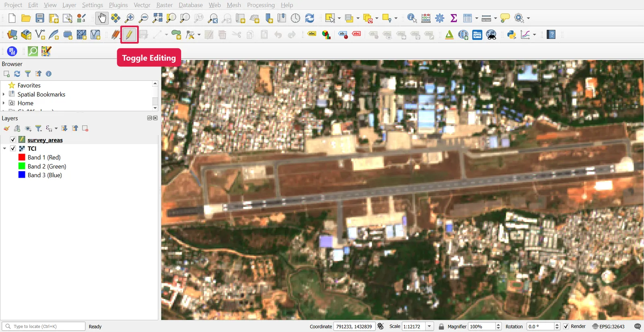Click the Band 1 (Red) color swatch
644x332 pixels.
point(22,157)
